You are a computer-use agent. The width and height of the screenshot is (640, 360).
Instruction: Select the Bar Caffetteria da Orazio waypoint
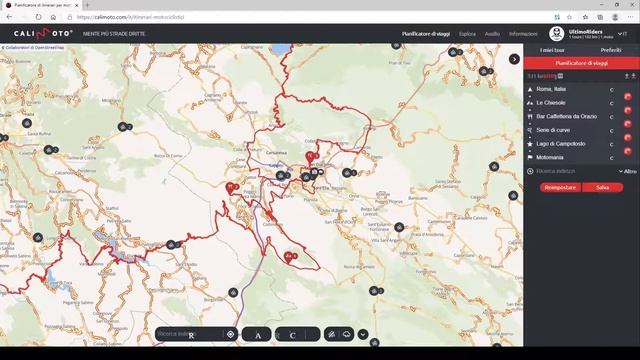point(567,116)
